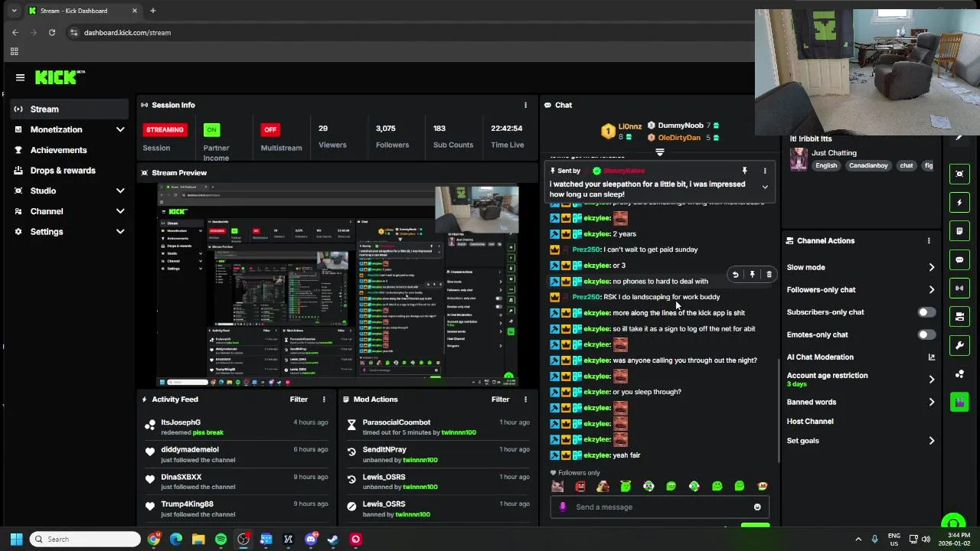
Task: Open Followers-only chat options arrow
Action: (931, 290)
